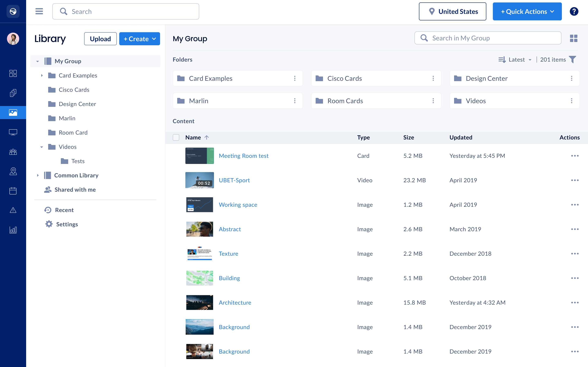
Task: Expand the Card Examples tree folder
Action: pyautogui.click(x=42, y=75)
